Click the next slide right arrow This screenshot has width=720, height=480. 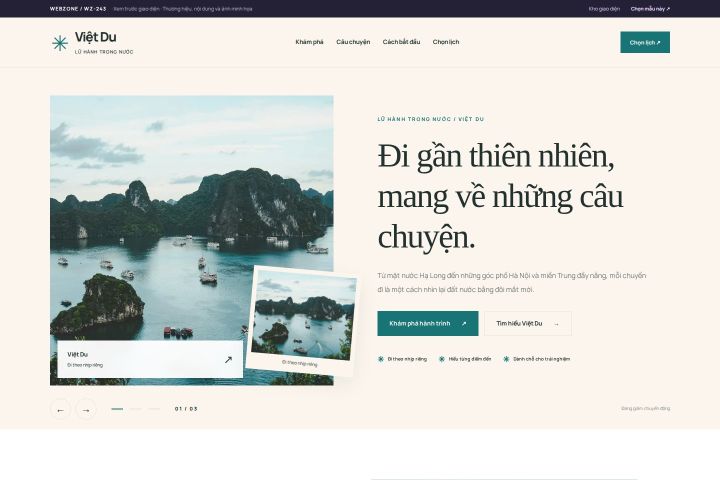point(86,410)
